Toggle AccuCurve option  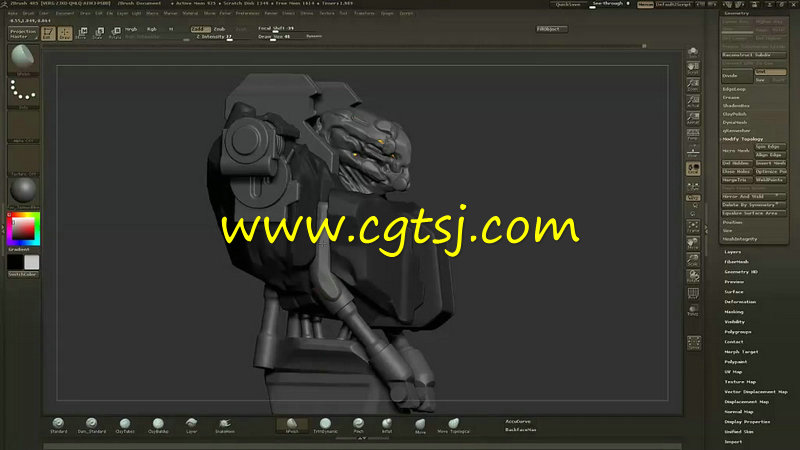click(518, 421)
